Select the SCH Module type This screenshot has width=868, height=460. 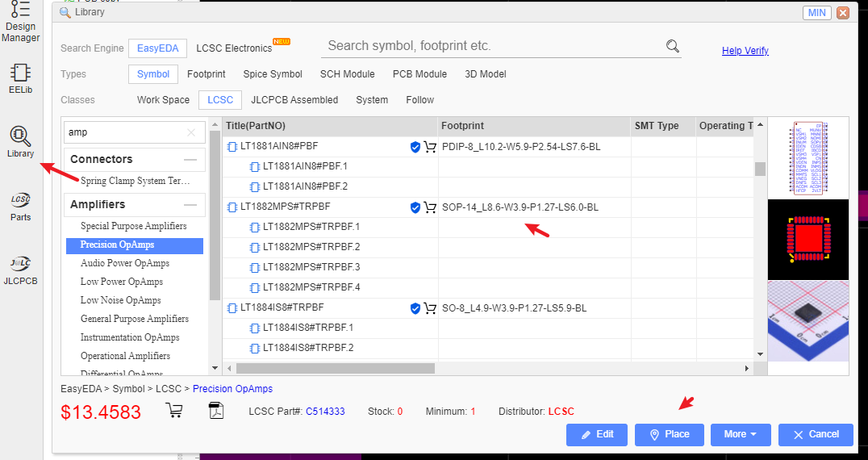click(x=347, y=74)
